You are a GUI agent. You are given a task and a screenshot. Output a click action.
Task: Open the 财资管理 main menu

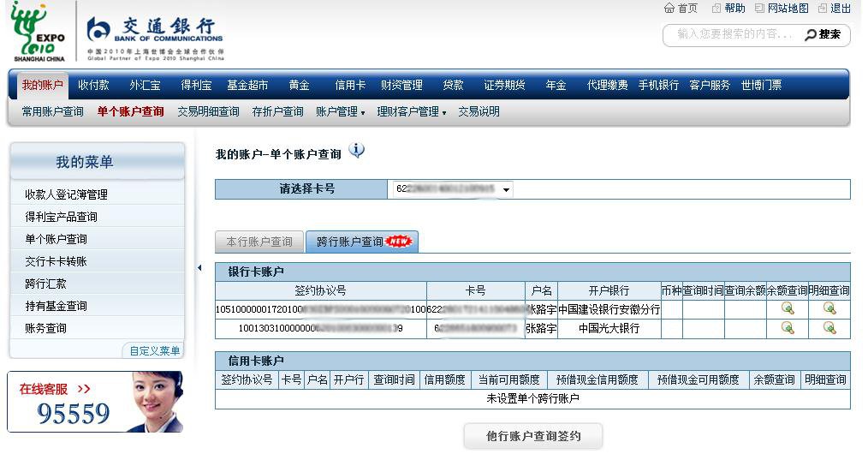coord(401,86)
